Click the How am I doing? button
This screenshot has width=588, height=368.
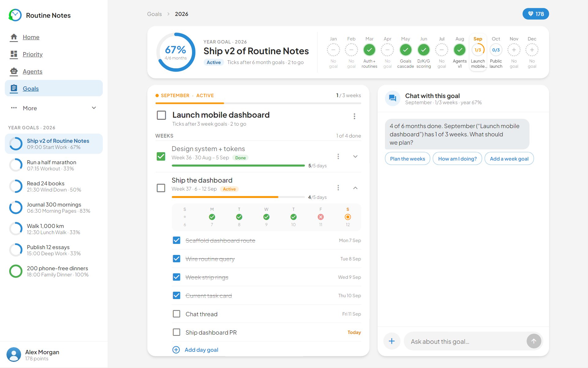[x=457, y=159]
